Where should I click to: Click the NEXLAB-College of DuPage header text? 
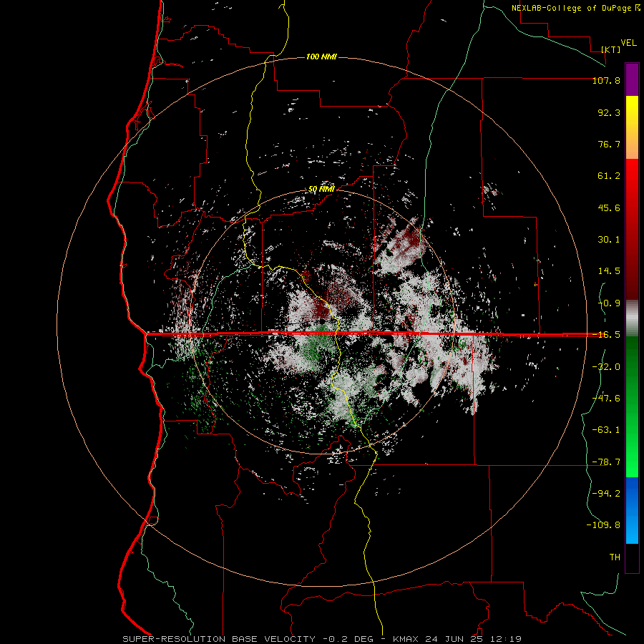pyautogui.click(x=571, y=8)
